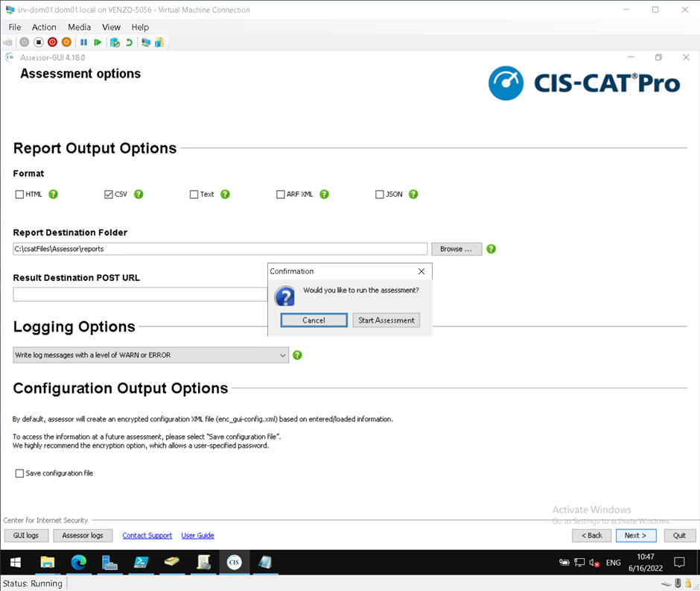The width and height of the screenshot is (700, 591).
Task: Open the View menu
Action: coord(111,28)
